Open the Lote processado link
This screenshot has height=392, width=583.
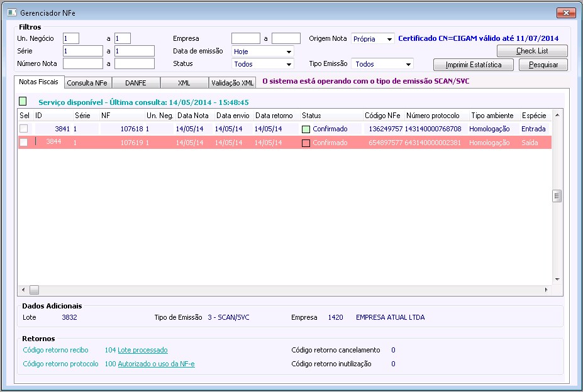click(x=143, y=350)
